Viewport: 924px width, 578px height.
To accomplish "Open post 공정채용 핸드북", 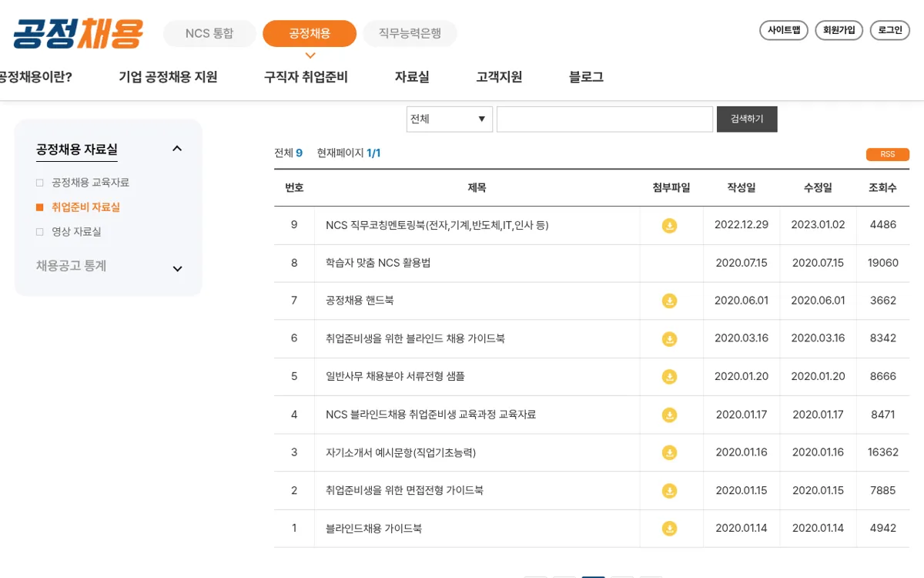I will pyautogui.click(x=360, y=301).
